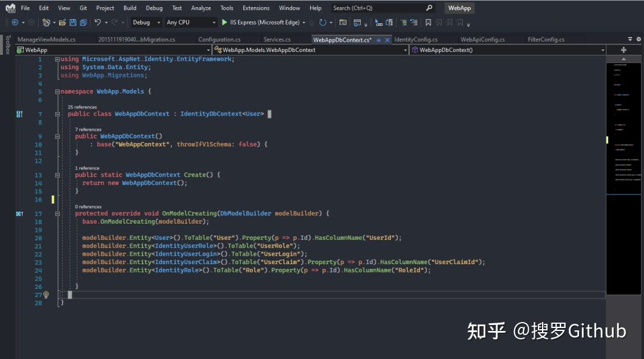Click the 25 references CodeLens link
Viewport: 644px width, 359px height.
tap(82, 107)
